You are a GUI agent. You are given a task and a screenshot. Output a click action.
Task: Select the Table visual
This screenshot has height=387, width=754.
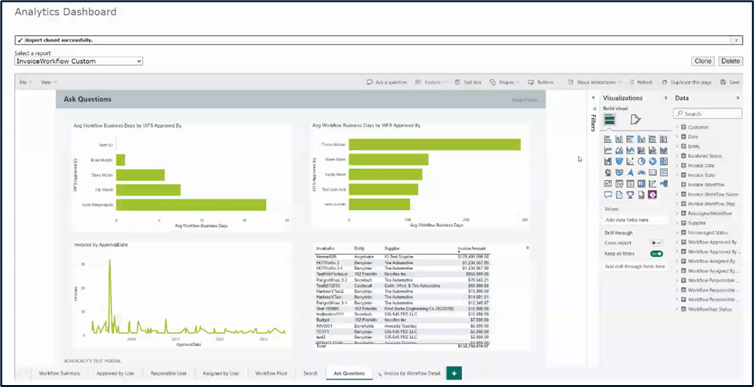tap(630, 184)
